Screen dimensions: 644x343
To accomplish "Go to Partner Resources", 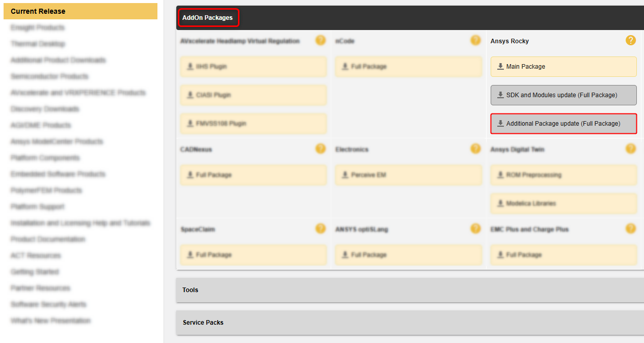I will coord(40,288).
